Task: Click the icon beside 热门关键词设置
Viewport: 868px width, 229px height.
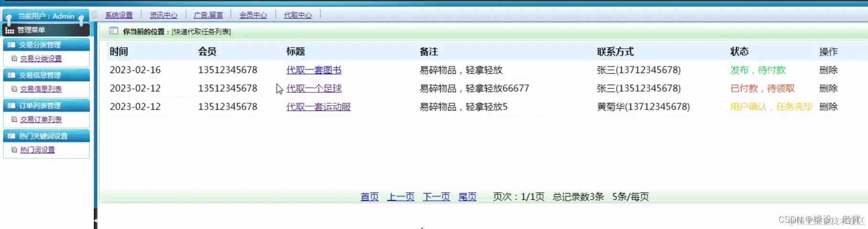Action: coord(11,136)
